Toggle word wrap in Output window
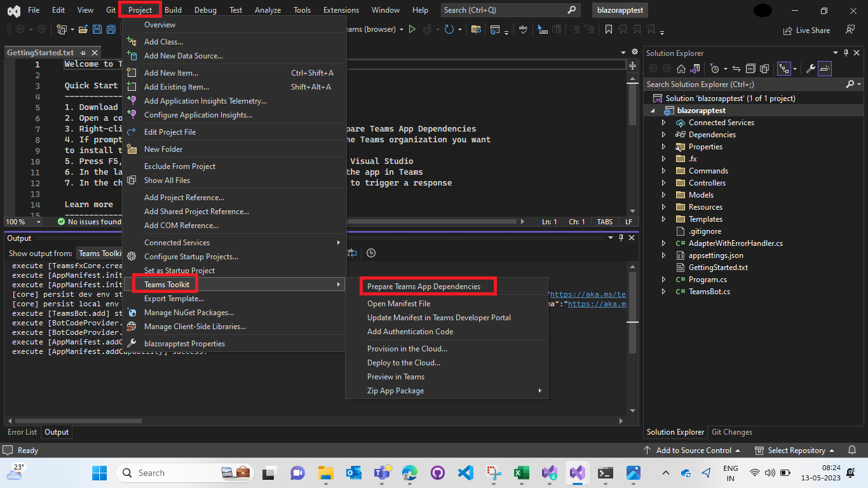 click(351, 253)
